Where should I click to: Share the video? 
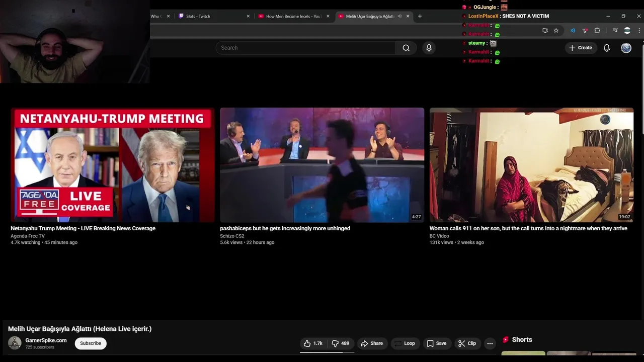click(372, 343)
